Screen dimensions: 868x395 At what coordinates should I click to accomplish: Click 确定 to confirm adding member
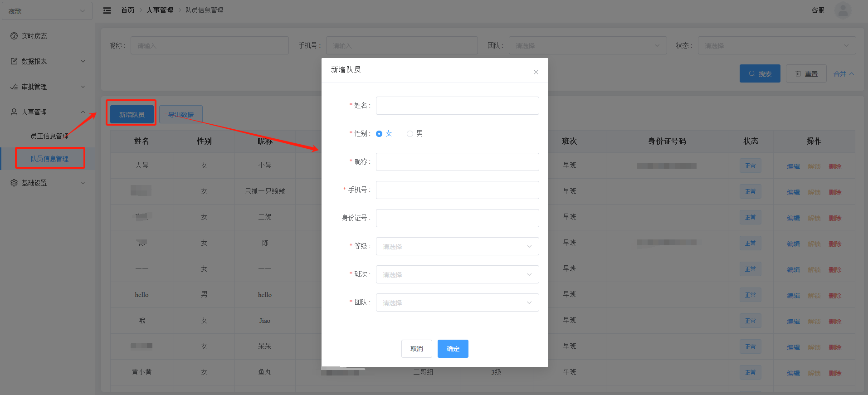(x=453, y=349)
